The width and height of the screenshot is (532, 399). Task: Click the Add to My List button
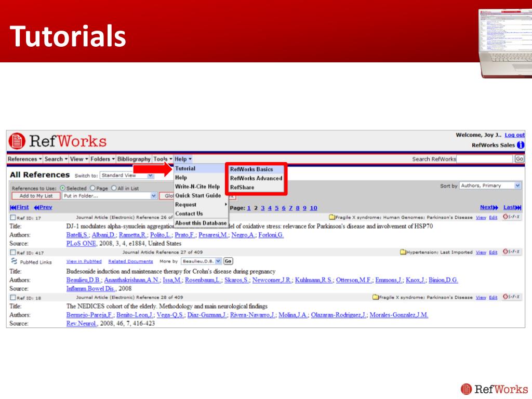[36, 196]
